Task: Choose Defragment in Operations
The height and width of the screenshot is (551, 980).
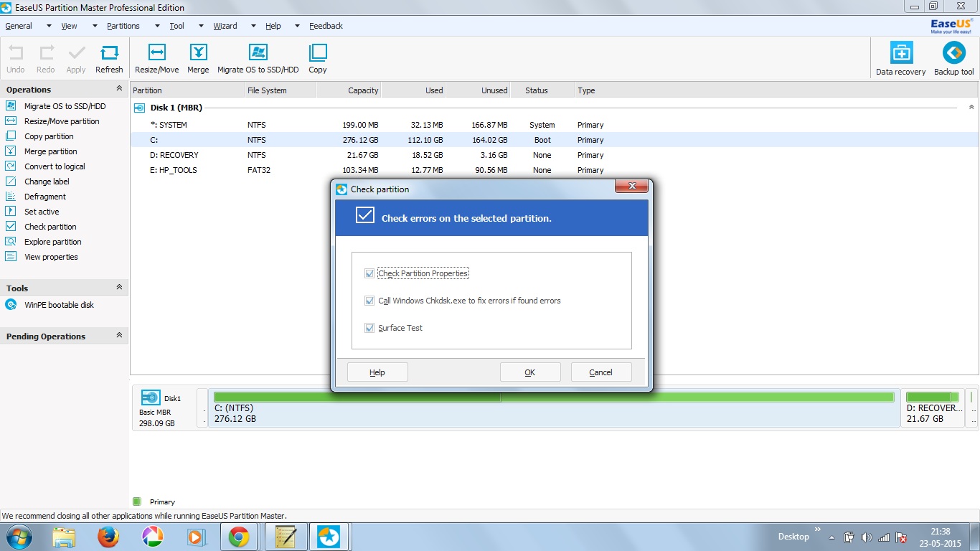Action: coord(44,197)
